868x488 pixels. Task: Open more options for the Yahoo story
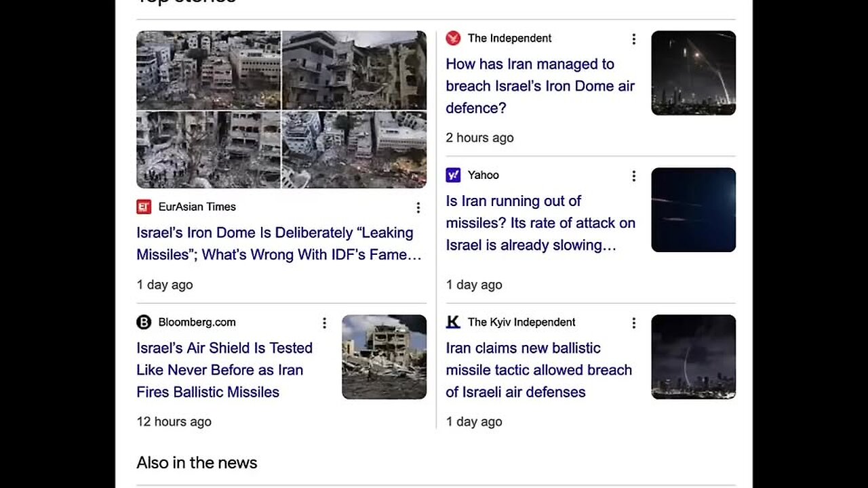tap(634, 176)
